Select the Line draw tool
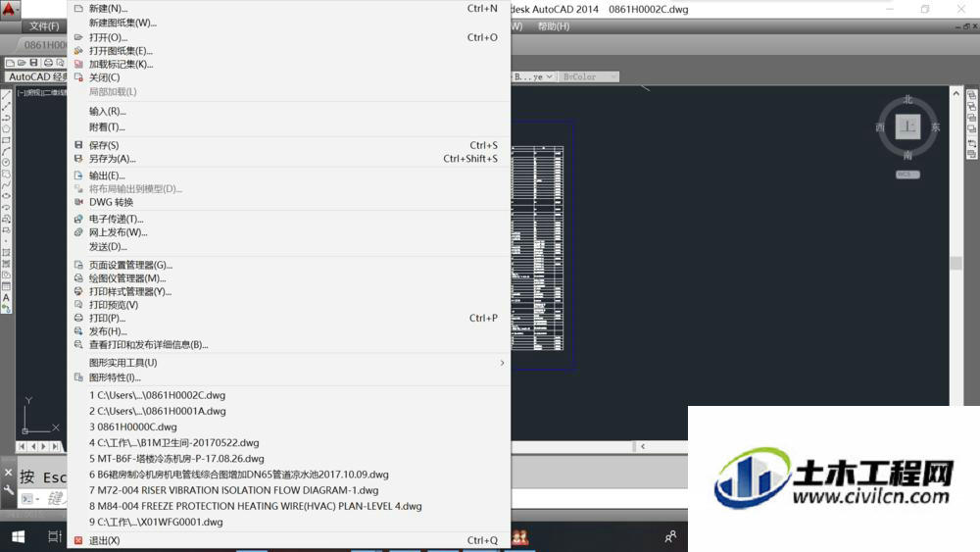Screen dimensions: 980x552 pos(6,96)
